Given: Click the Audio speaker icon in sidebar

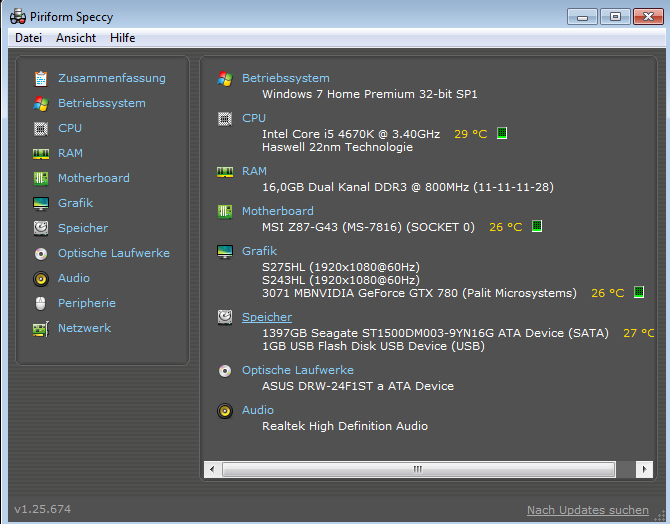Looking at the screenshot, I should pyautogui.click(x=41, y=279).
